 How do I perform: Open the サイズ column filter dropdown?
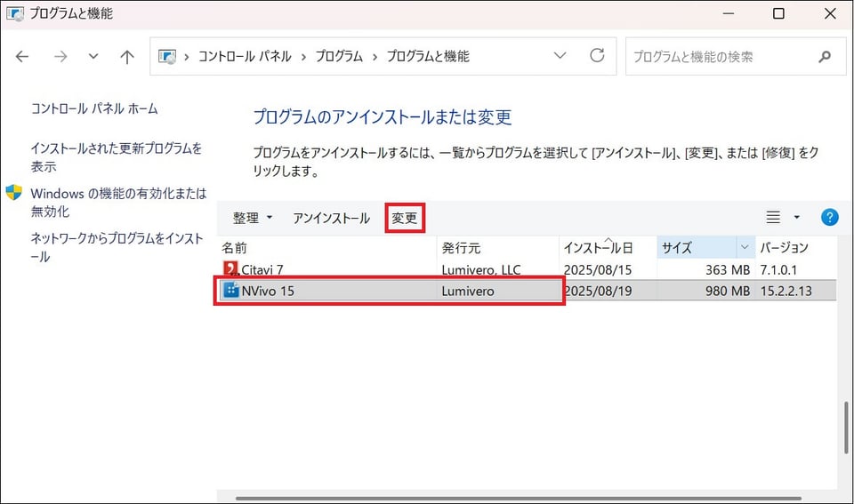pos(744,248)
